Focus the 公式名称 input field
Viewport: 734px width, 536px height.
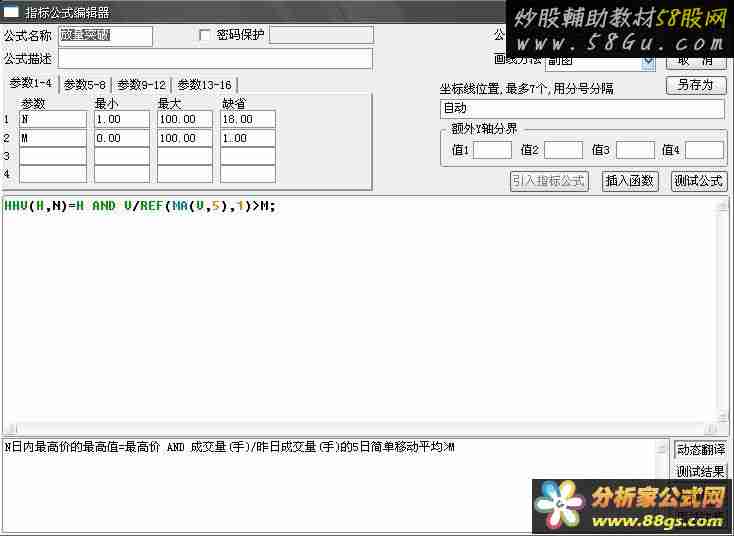106,36
